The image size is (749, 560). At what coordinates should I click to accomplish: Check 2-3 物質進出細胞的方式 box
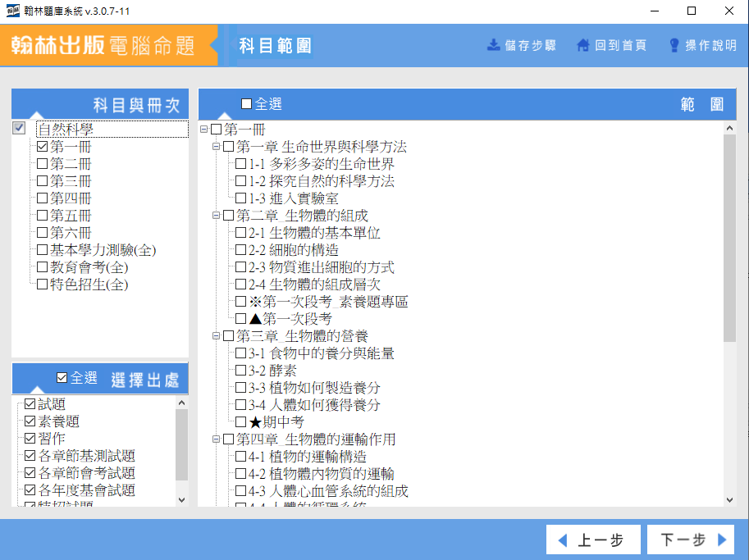click(240, 266)
